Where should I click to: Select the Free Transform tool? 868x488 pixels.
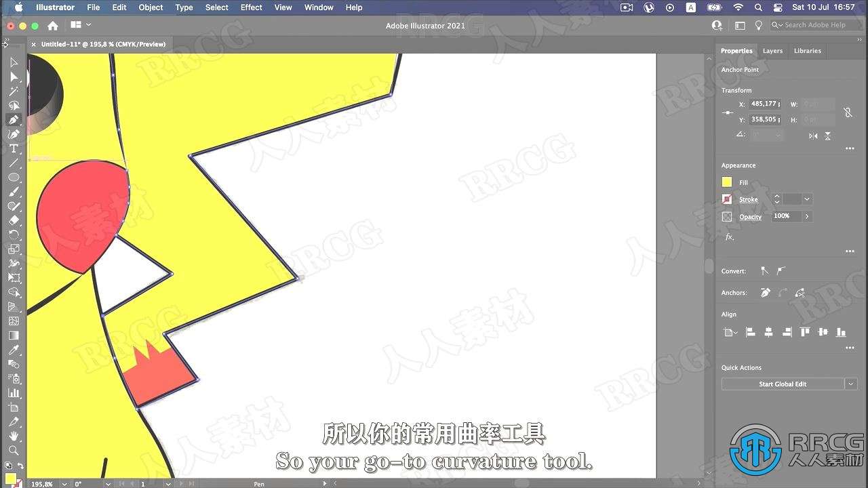click(x=14, y=278)
